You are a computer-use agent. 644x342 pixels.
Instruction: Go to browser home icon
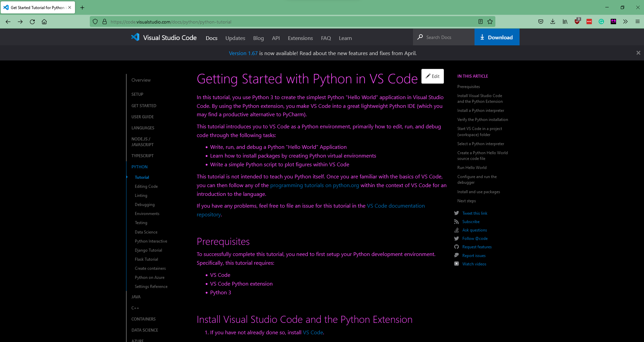[44, 22]
